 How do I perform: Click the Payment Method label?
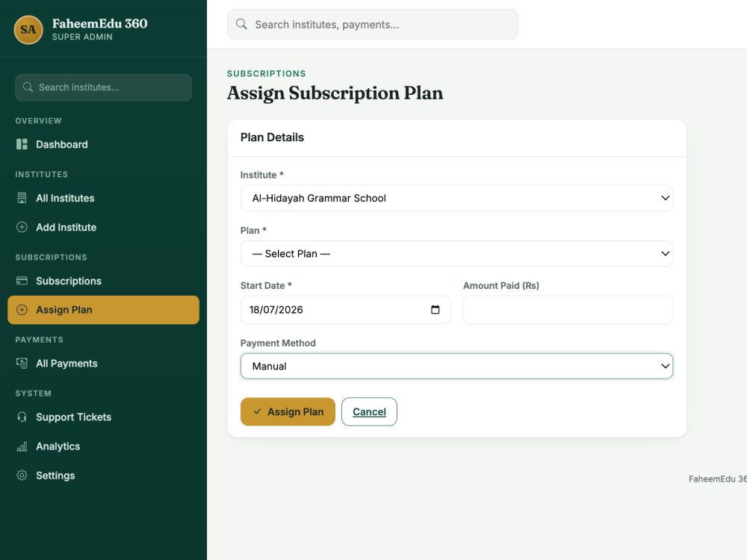278,343
